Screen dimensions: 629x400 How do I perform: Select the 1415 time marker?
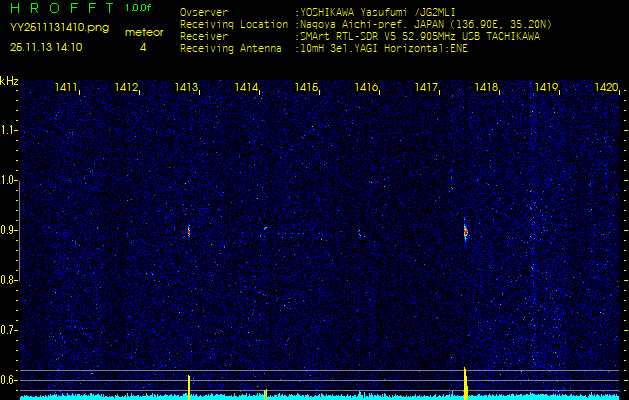tap(306, 88)
